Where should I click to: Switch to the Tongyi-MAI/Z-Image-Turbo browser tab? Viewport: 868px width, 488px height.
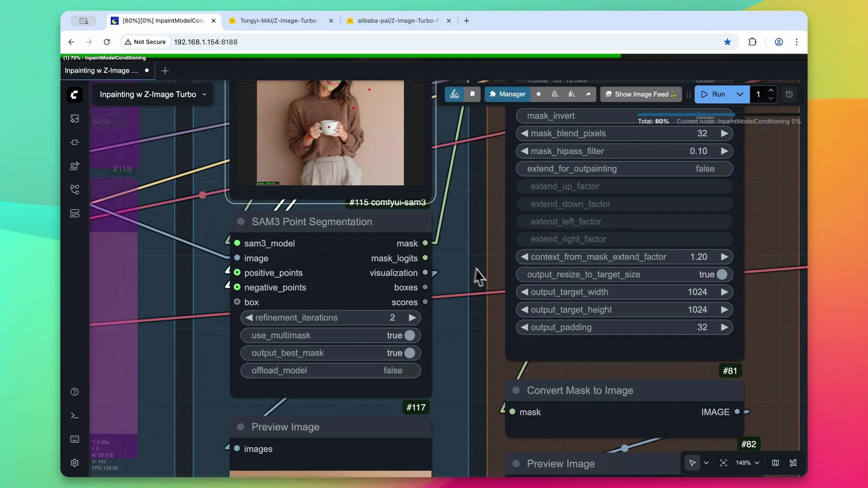point(278,21)
